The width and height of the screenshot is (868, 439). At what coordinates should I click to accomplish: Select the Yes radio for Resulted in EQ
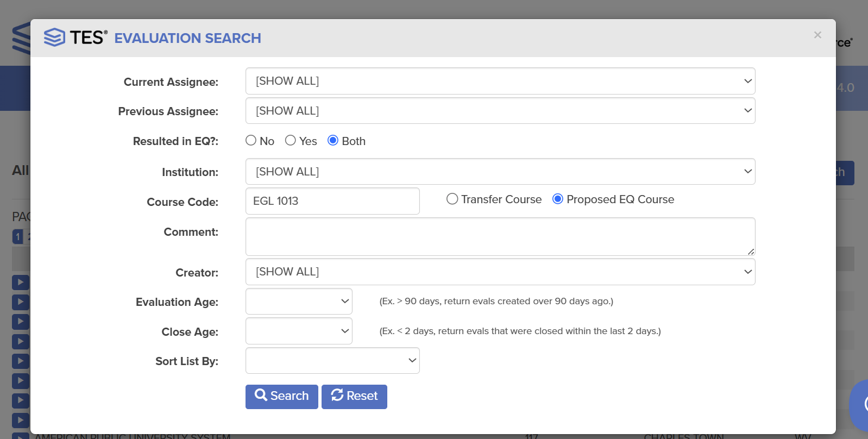point(291,141)
